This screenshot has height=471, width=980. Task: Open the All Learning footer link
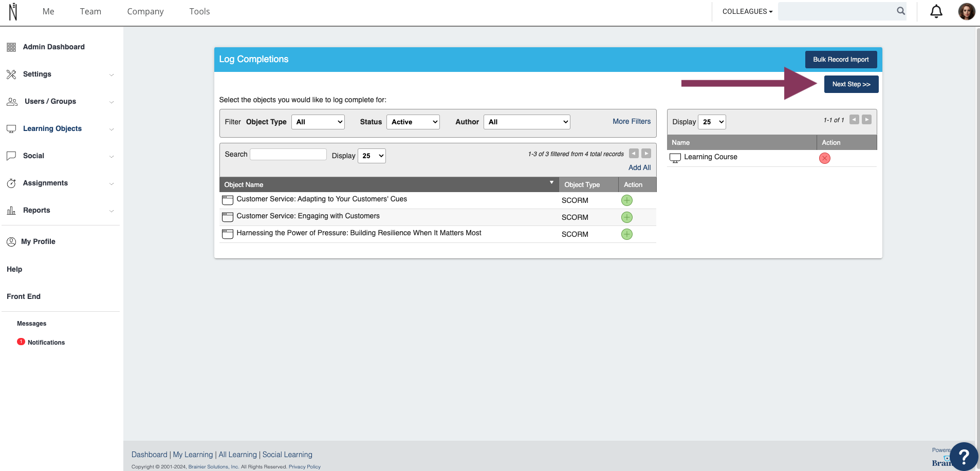coord(237,455)
